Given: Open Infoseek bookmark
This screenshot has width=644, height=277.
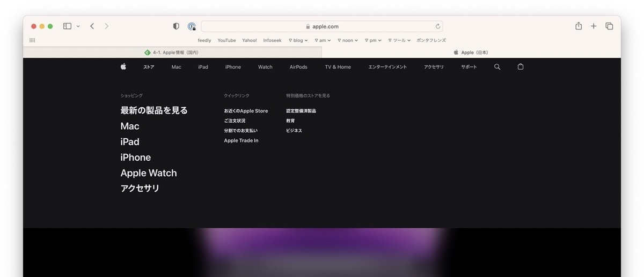Looking at the screenshot, I should [273, 40].
